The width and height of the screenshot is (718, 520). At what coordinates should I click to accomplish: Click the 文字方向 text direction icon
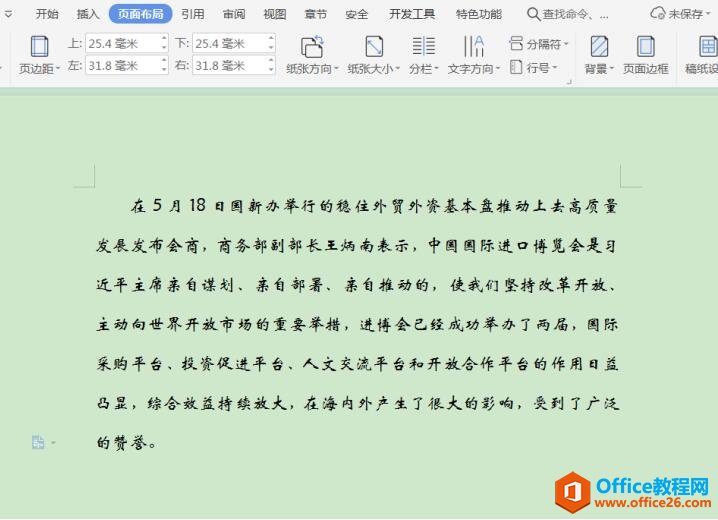(x=473, y=46)
